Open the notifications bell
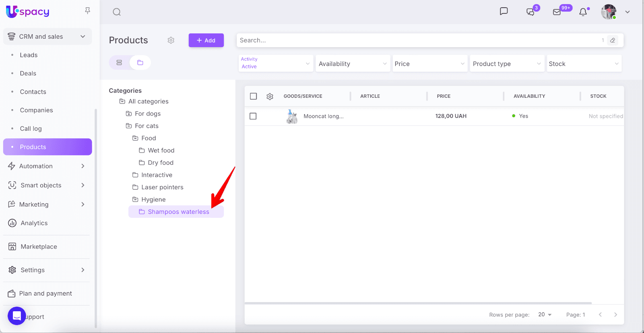This screenshot has height=333, width=644. tap(583, 12)
